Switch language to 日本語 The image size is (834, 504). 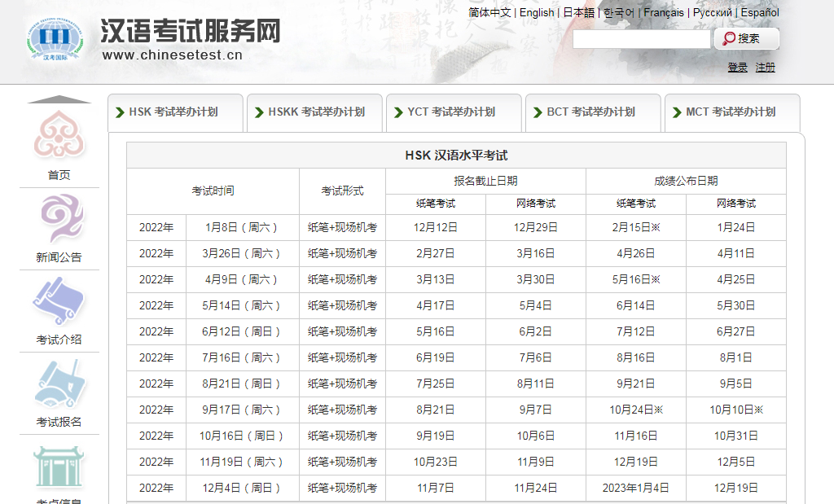pyautogui.click(x=579, y=12)
